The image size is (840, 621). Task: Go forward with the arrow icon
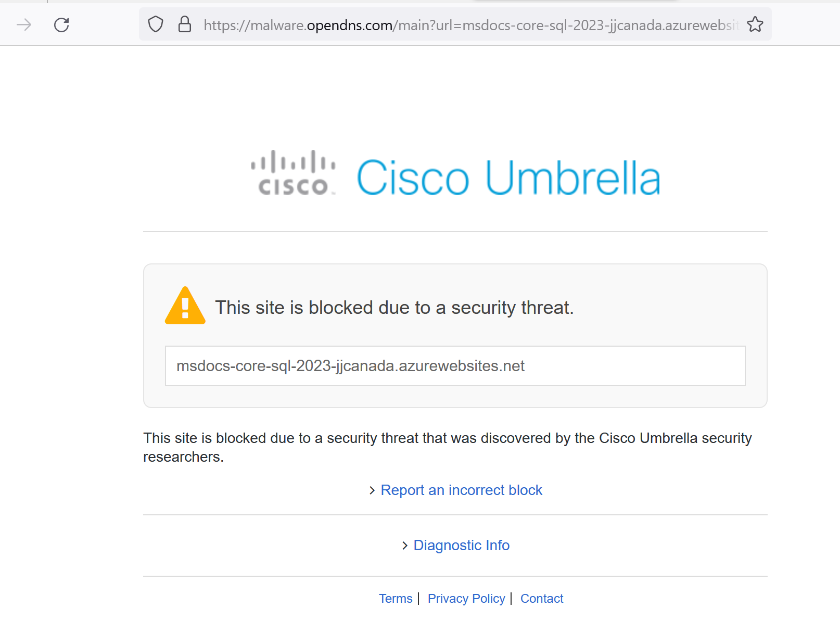(24, 24)
